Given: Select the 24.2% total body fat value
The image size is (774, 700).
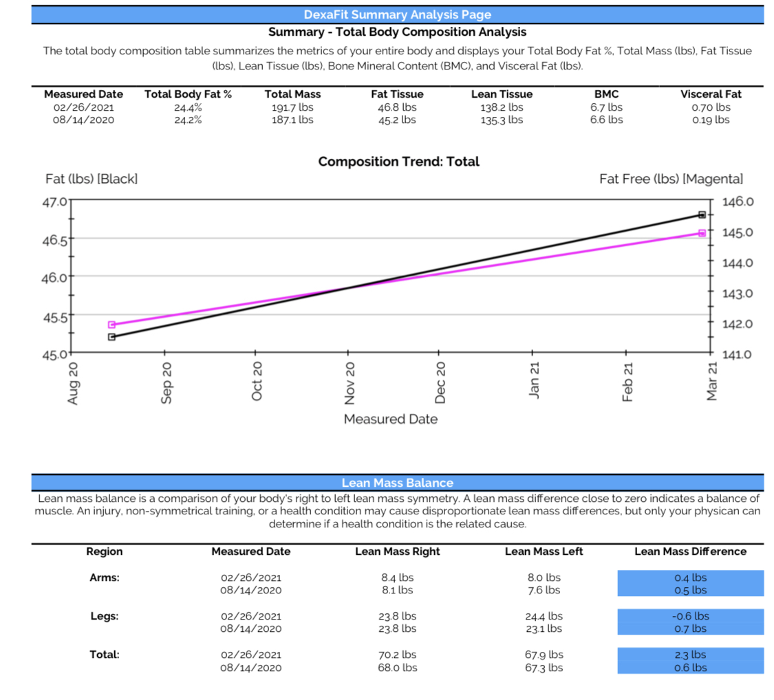Looking at the screenshot, I should (188, 120).
